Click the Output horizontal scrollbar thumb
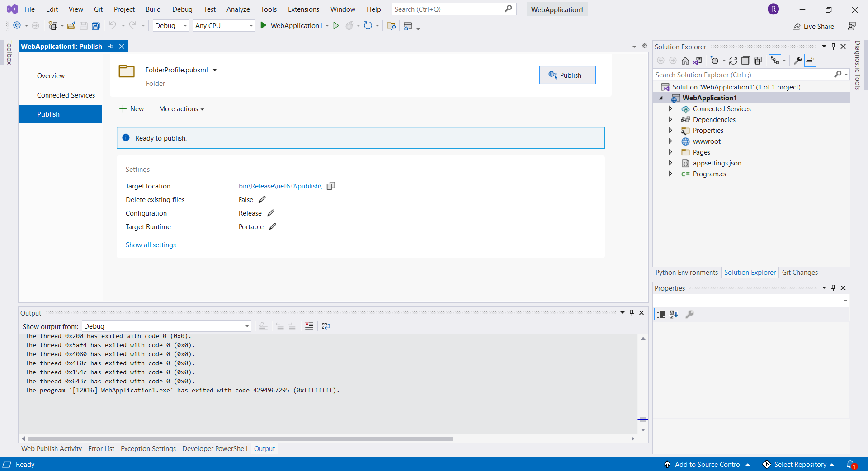This screenshot has height=471, width=868. [240, 438]
